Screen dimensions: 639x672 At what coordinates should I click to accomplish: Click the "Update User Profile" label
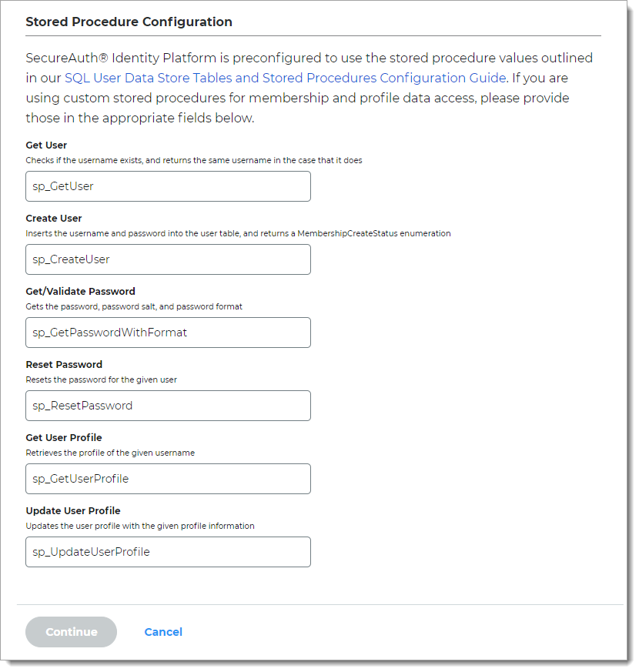[x=73, y=511]
